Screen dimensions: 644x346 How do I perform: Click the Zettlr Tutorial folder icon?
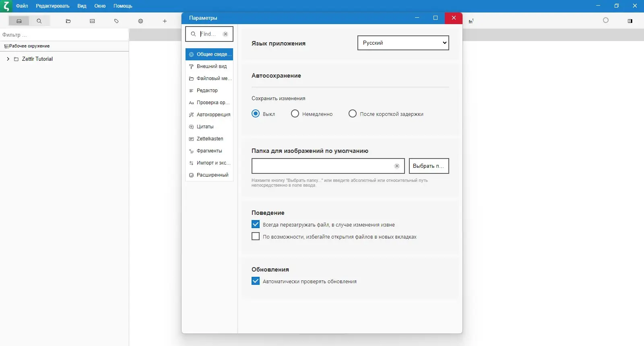pyautogui.click(x=17, y=59)
